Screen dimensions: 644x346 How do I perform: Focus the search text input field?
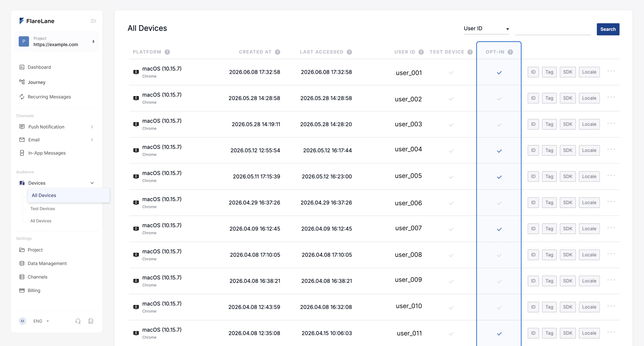(553, 29)
